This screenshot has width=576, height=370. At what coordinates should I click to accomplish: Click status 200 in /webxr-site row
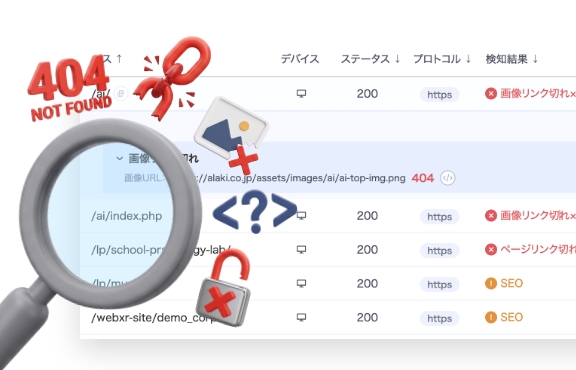tap(367, 317)
